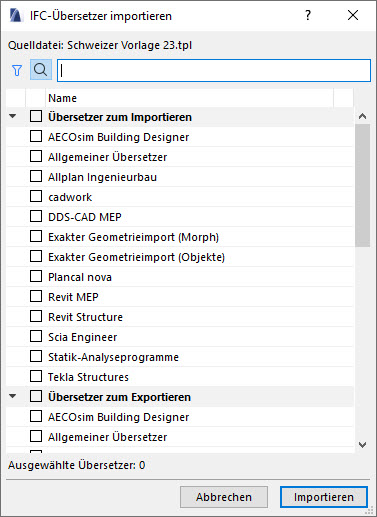377x517 pixels.
Task: Click the Abbrechen button
Action: coord(224,497)
